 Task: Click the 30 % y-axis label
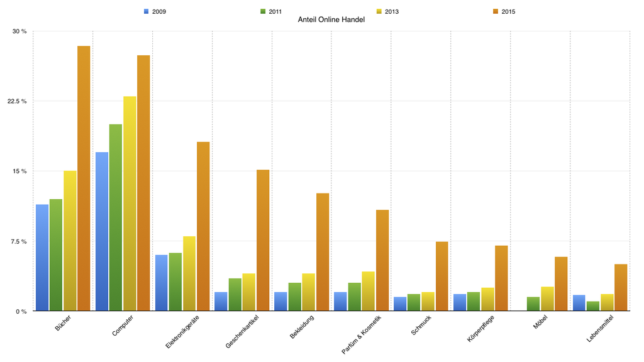point(19,31)
